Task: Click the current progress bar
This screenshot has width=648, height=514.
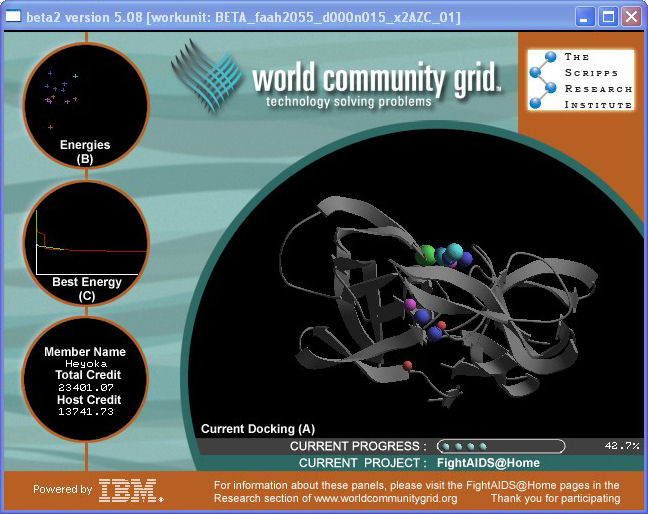Action: [500, 446]
